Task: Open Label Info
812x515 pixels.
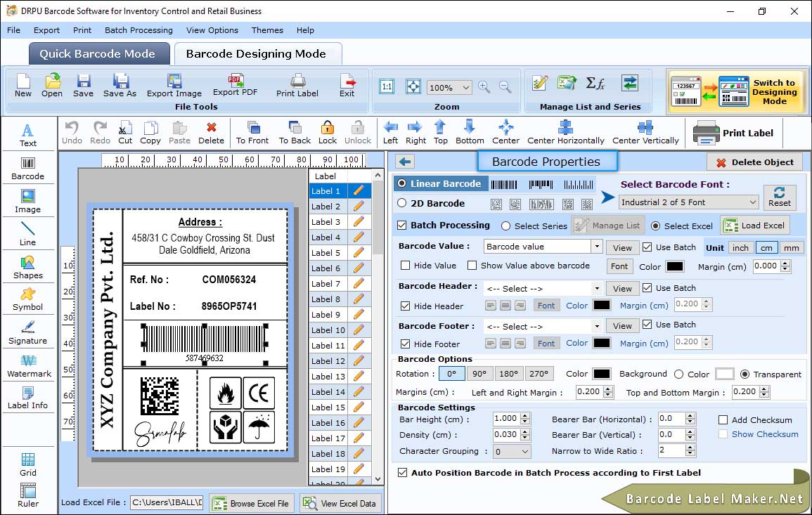Action: (27, 398)
